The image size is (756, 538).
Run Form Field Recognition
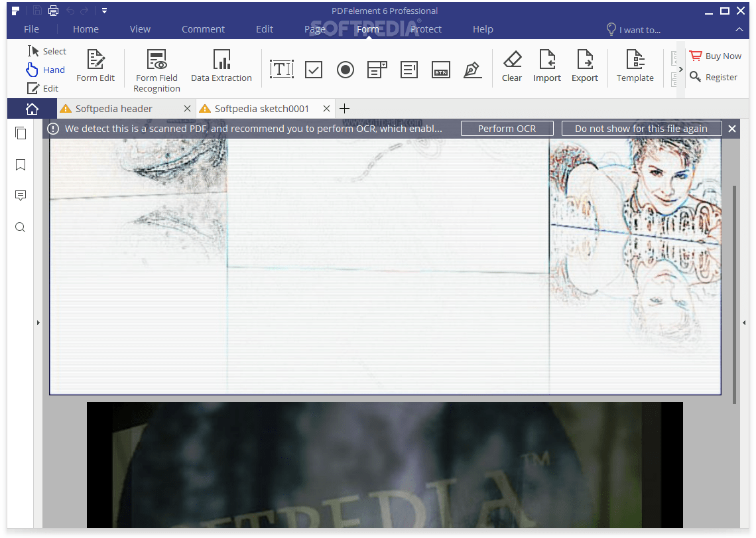click(x=157, y=70)
